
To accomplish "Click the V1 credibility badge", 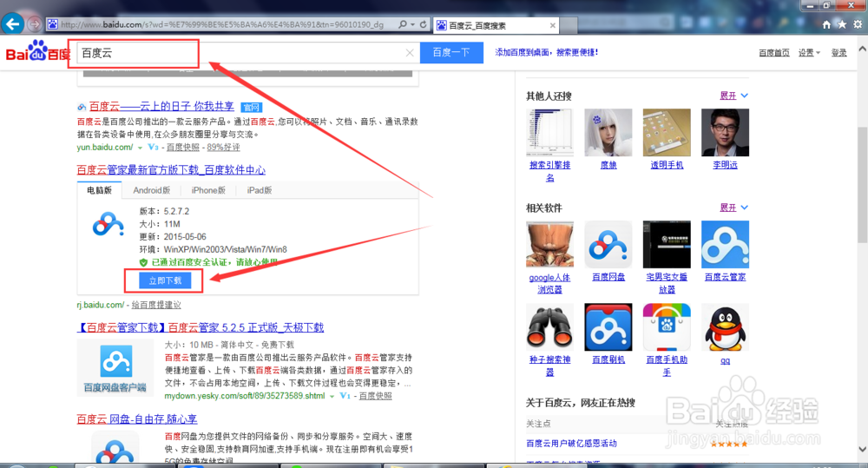I will click(x=345, y=396).
